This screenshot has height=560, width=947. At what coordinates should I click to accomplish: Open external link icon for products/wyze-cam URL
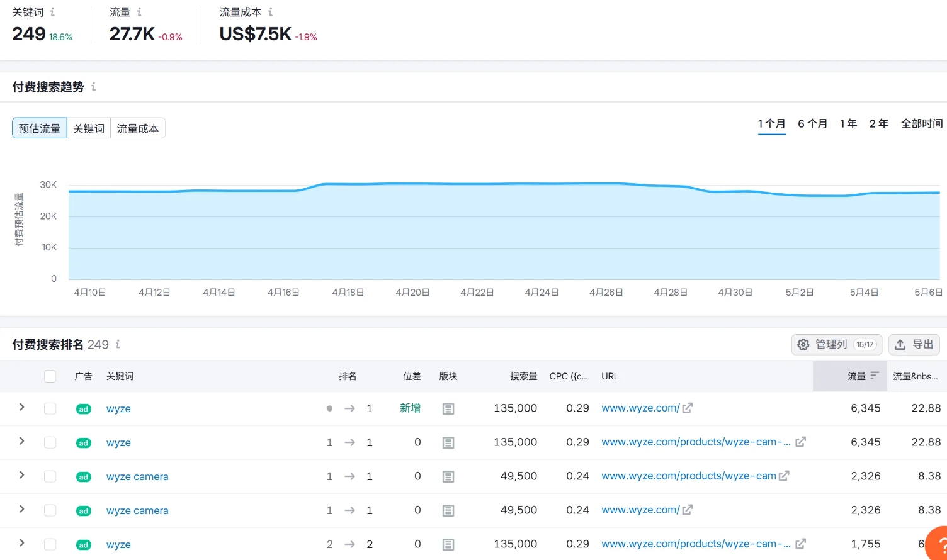[x=784, y=476]
